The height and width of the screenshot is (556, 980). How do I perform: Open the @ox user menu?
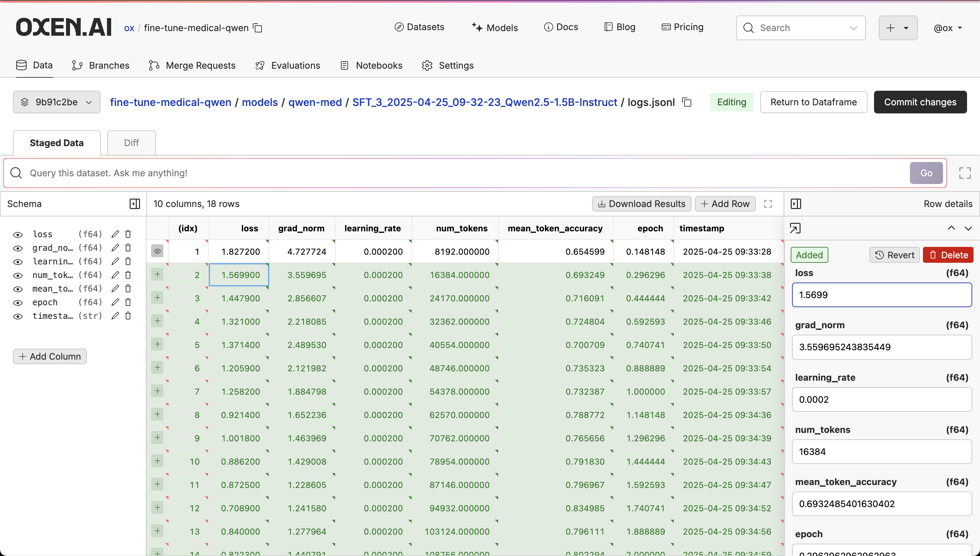click(x=948, y=28)
